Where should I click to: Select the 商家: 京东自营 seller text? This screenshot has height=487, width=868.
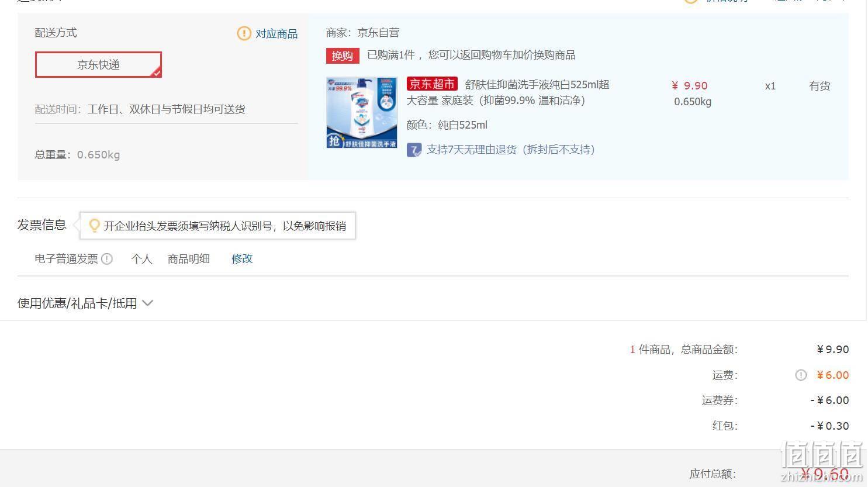pos(363,33)
